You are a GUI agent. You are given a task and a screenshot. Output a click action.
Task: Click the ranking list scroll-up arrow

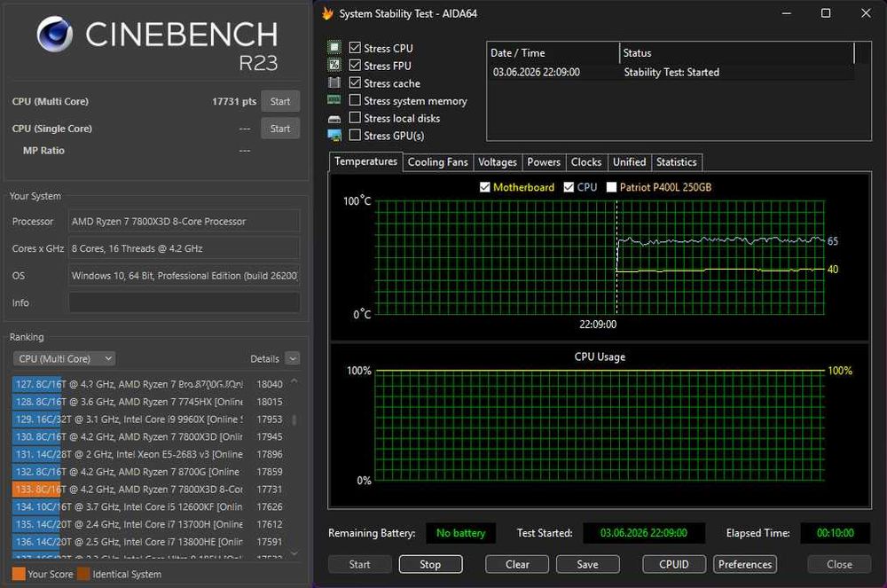tap(294, 381)
